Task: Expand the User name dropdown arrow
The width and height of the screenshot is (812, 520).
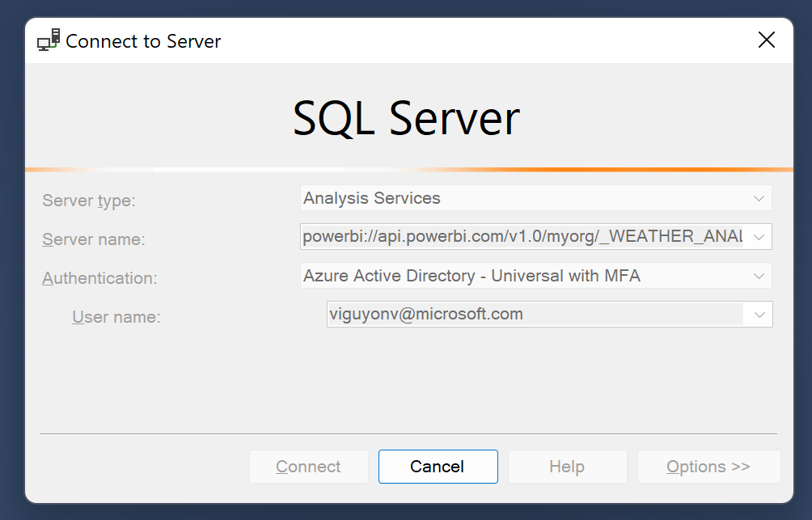Action: pos(759,315)
